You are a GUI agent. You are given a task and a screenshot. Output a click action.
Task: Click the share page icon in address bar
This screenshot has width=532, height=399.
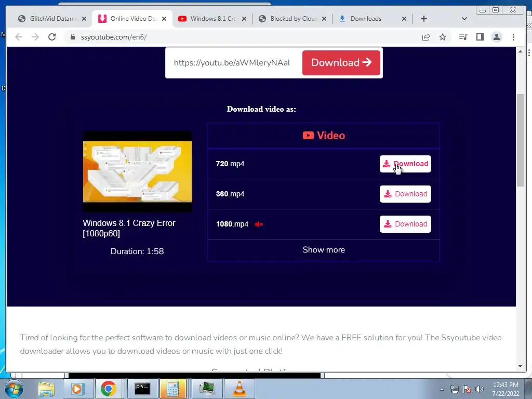tap(426, 37)
